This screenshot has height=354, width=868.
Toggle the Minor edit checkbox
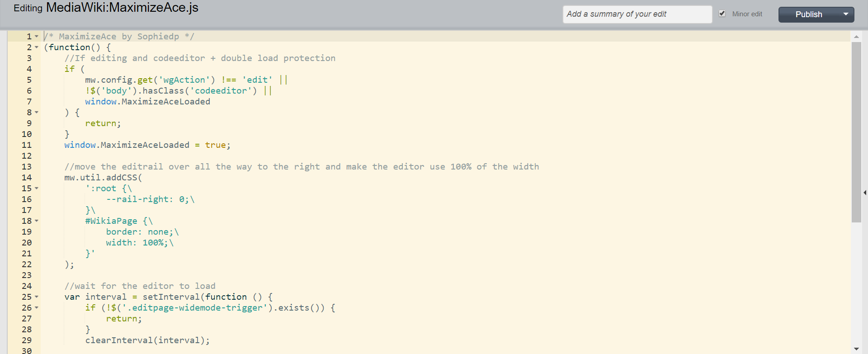[722, 14]
